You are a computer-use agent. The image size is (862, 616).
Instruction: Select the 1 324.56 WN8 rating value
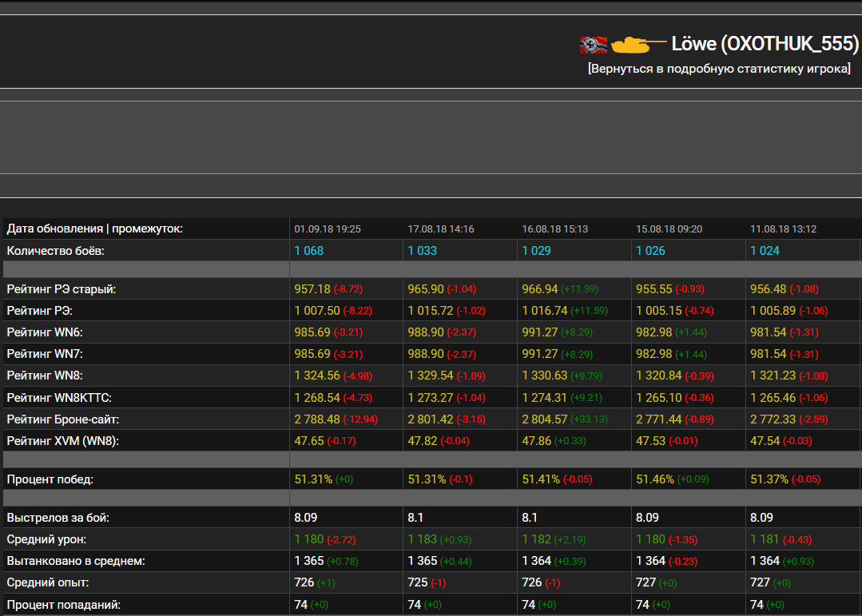tap(317, 376)
